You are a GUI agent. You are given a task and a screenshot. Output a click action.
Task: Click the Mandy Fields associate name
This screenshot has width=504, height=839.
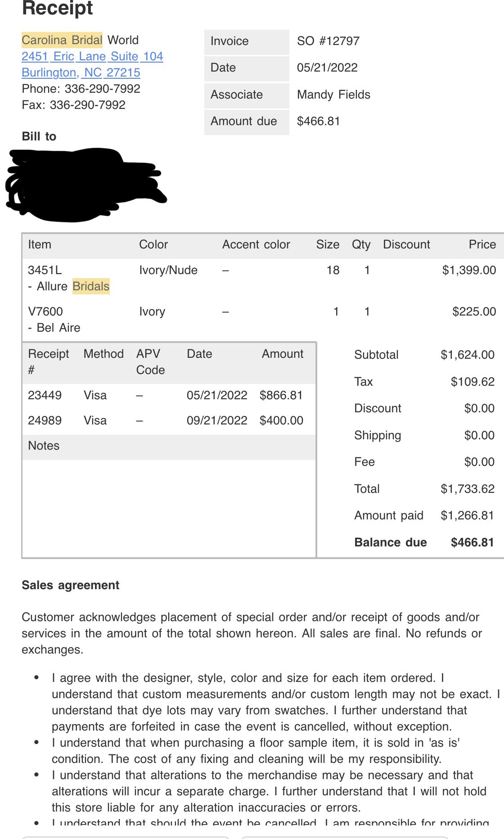333,95
